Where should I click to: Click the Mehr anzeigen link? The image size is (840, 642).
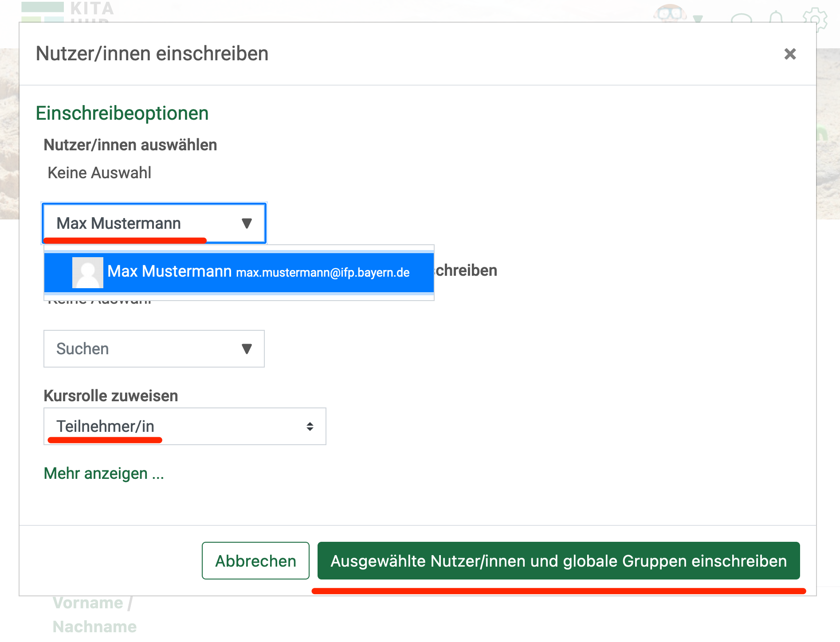pos(104,474)
